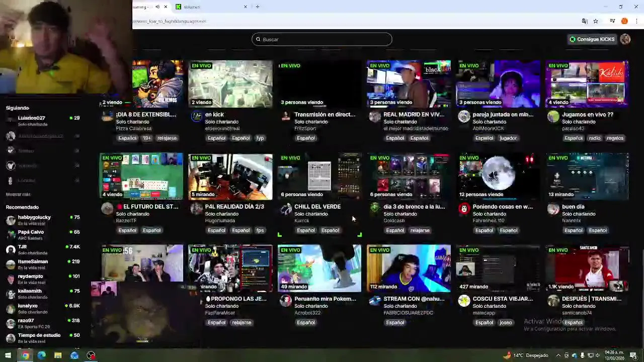This screenshot has height=362, width=644.
Task: Click the Consigue KICKS button
Action: point(592,39)
